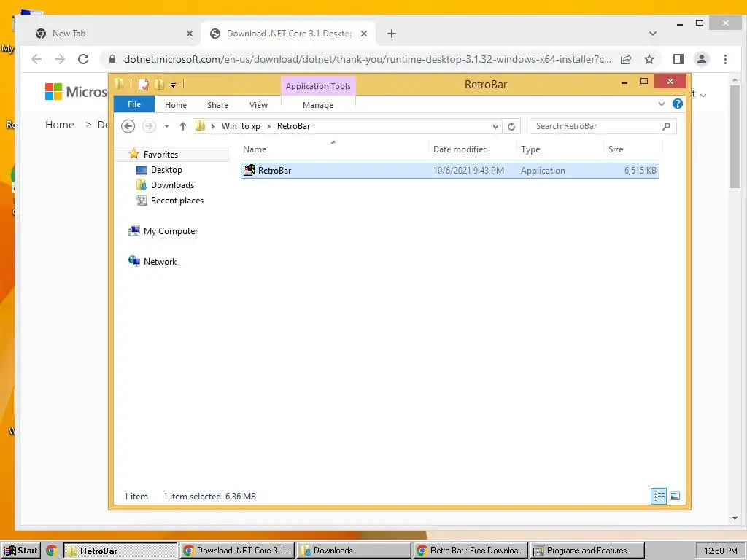Open Customize Quick Access Toolbar dropdown

(174, 85)
